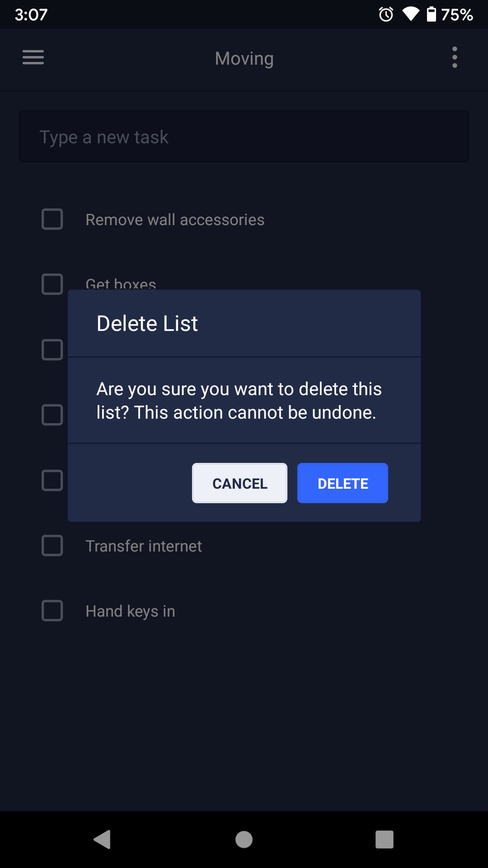
Task: Check the Remove wall accessories checkbox
Action: pyautogui.click(x=52, y=219)
